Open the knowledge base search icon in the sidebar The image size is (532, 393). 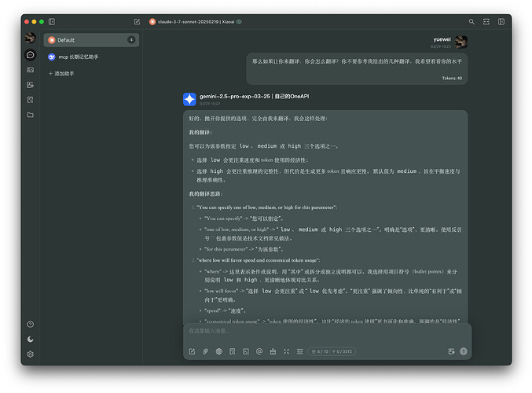pyautogui.click(x=30, y=100)
